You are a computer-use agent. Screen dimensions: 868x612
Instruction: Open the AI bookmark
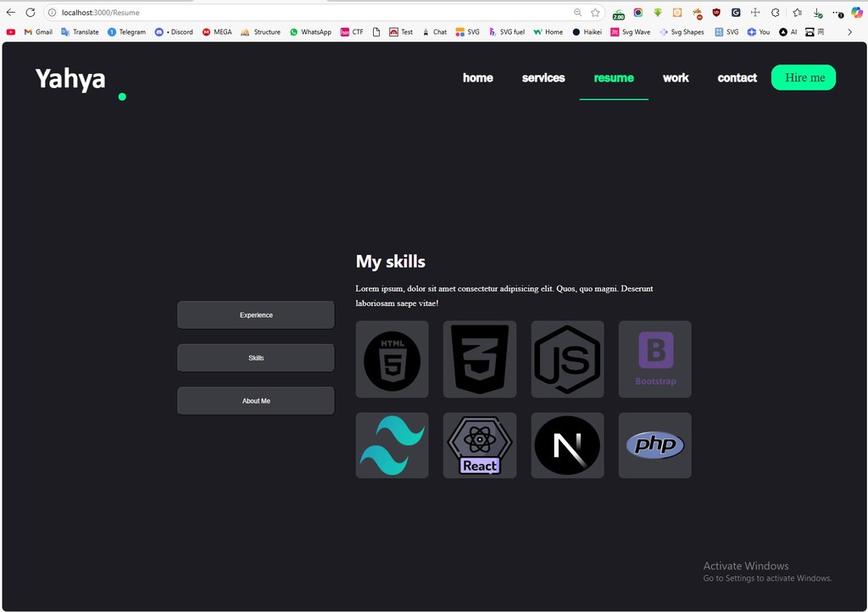pos(787,32)
